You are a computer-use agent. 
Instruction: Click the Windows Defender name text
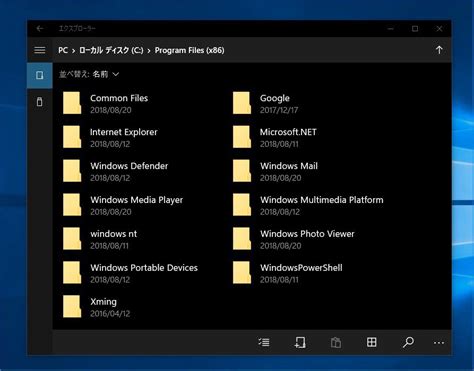coord(129,166)
